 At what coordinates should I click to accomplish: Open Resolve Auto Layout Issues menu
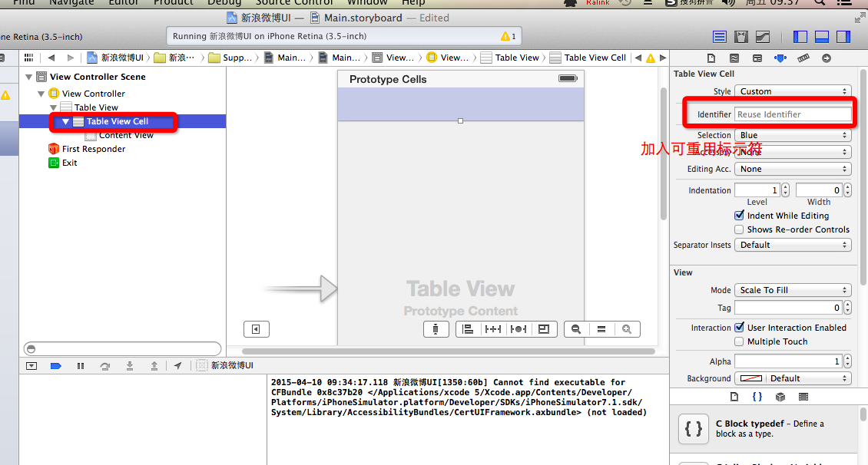point(518,329)
